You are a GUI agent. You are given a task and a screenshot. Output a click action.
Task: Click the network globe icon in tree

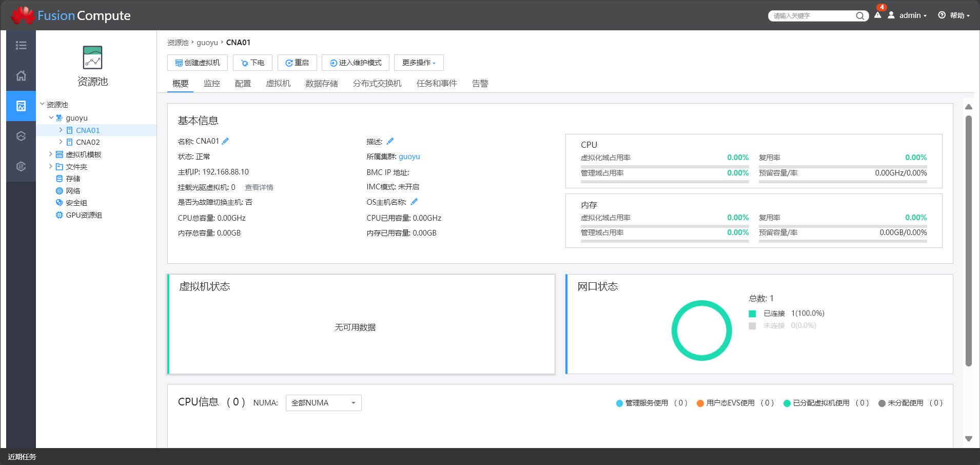[59, 191]
